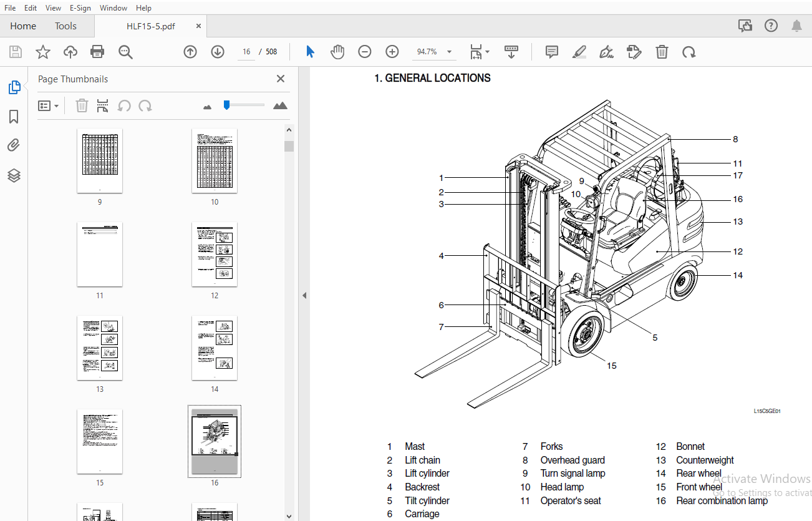The height and width of the screenshot is (521, 812).
Task: Open the edit PDF tool in the toolbar
Action: click(634, 52)
